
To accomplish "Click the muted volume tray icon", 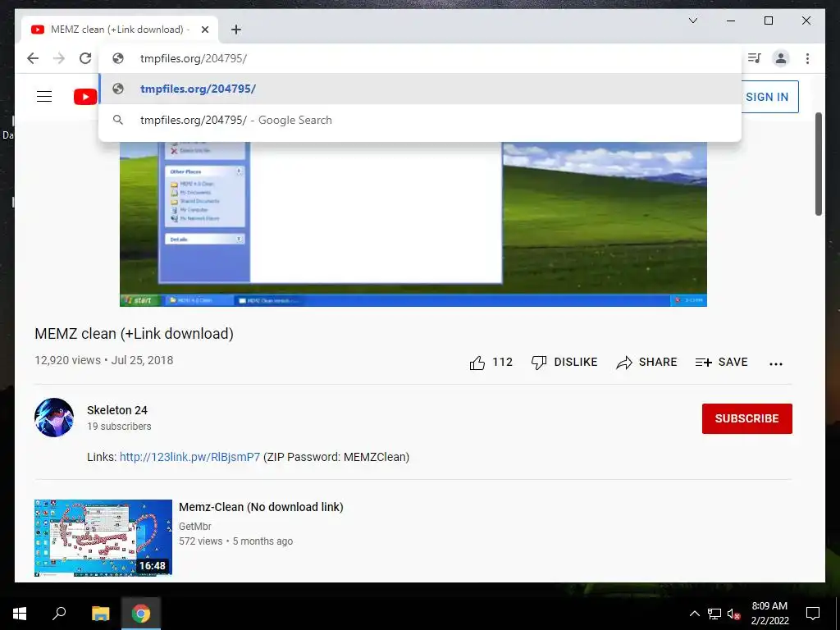I will click(x=734, y=614).
